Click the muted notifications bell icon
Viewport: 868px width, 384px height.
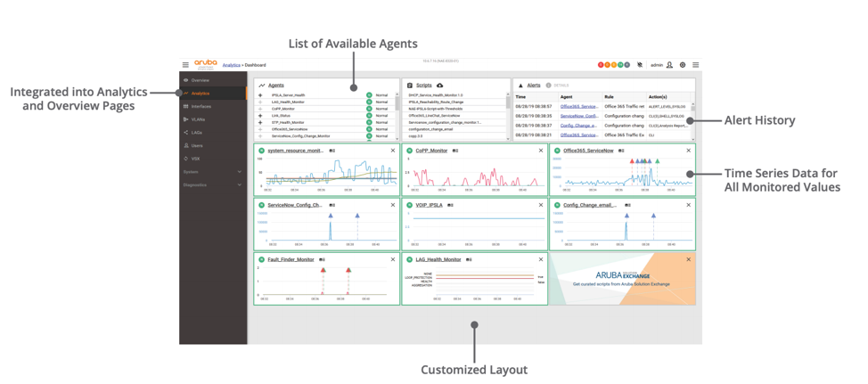(640, 65)
